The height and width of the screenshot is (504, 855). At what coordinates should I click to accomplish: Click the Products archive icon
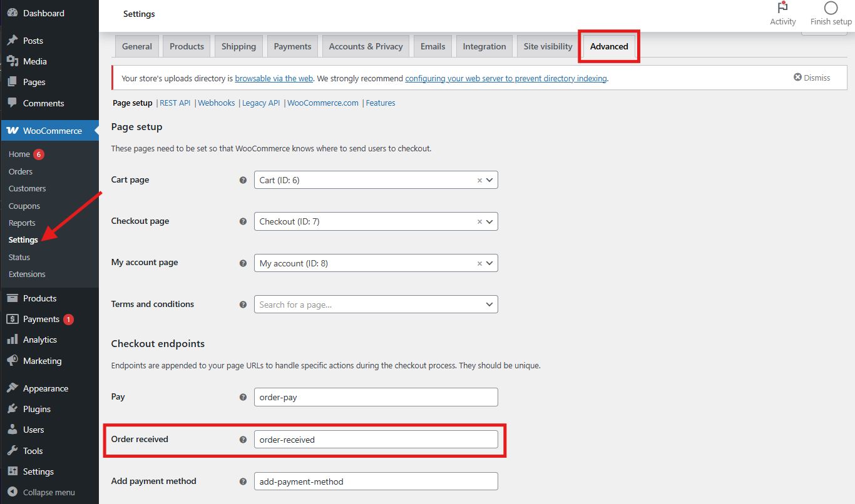[x=12, y=298]
